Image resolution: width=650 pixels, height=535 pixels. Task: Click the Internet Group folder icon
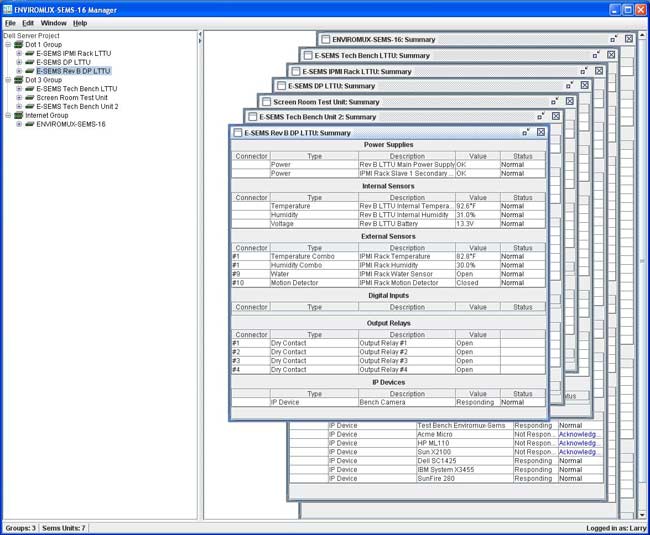[18, 115]
